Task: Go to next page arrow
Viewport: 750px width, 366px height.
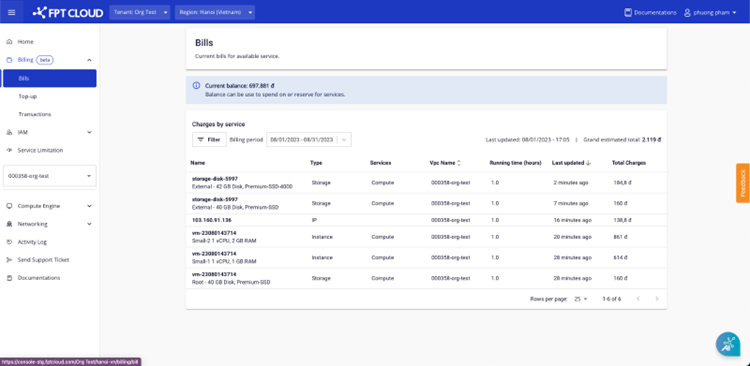Action: click(x=657, y=299)
